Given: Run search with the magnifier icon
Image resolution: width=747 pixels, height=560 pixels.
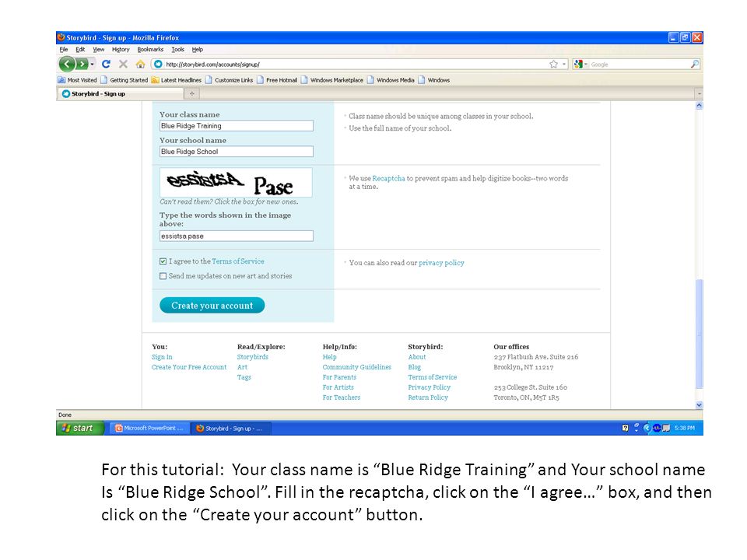Looking at the screenshot, I should click(x=695, y=65).
